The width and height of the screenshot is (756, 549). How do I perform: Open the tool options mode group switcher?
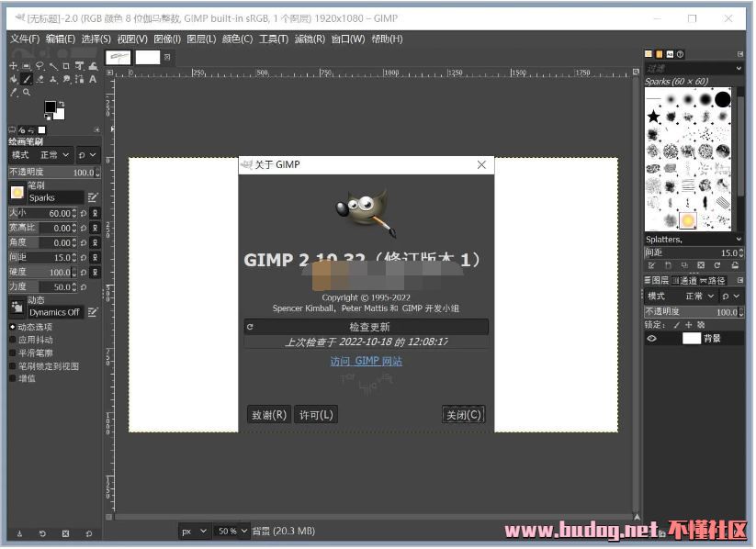tap(88, 155)
